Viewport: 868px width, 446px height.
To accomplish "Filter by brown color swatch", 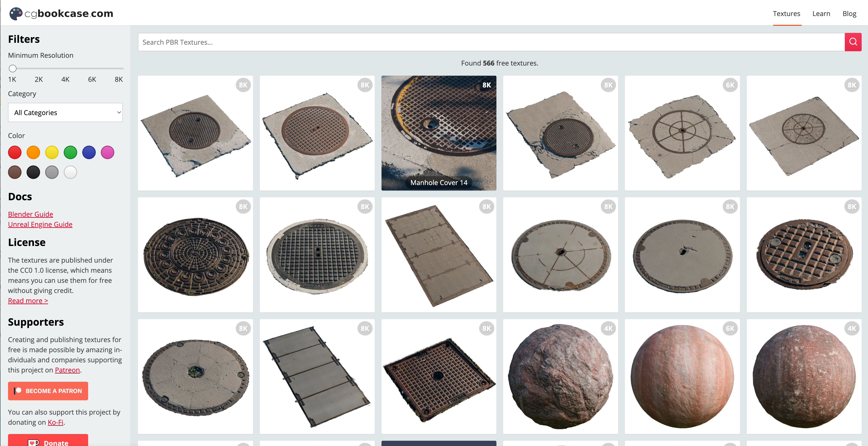I will [15, 172].
